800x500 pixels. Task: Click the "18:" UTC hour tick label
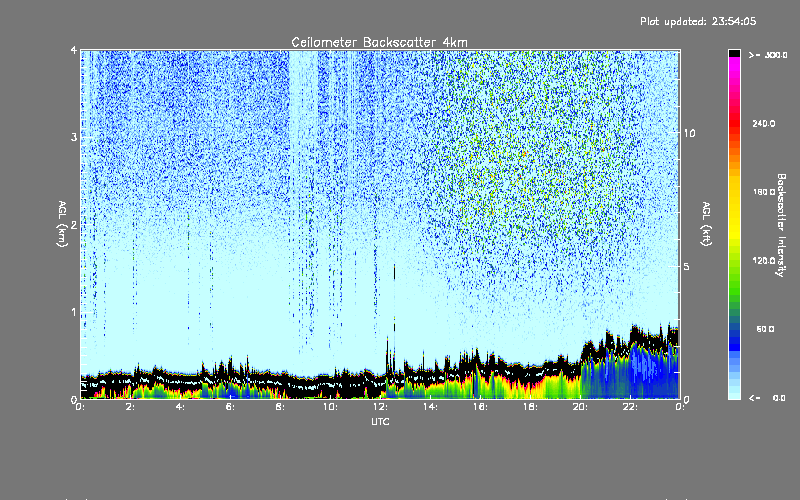tap(531, 407)
